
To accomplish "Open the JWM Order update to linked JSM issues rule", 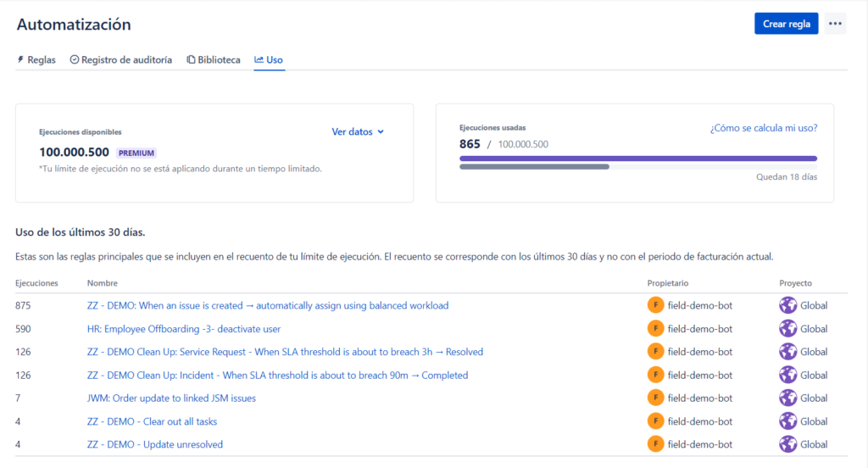I will pos(171,398).
